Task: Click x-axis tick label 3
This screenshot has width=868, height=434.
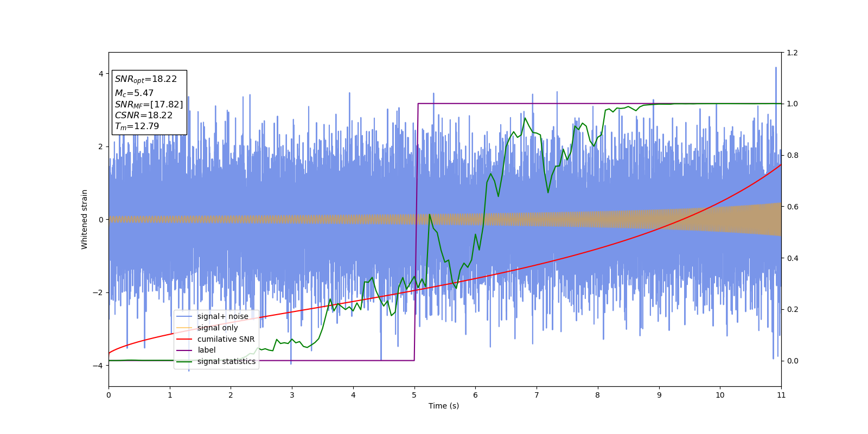Action: pos(292,395)
